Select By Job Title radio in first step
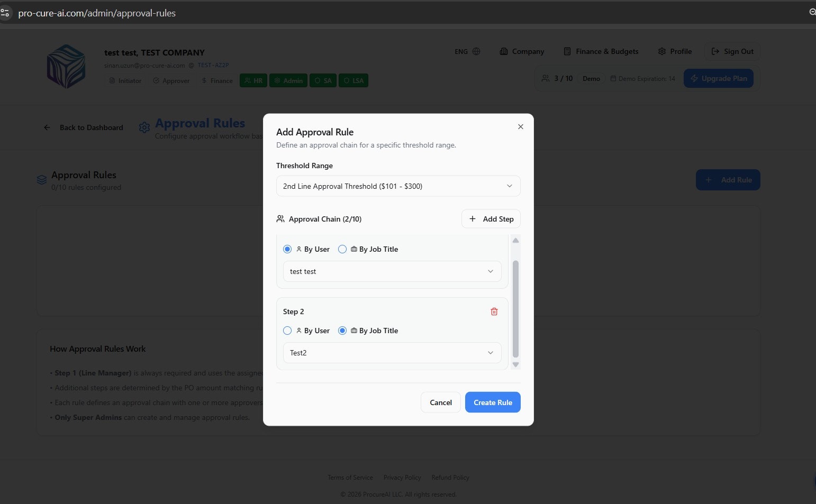The width and height of the screenshot is (816, 504). tap(342, 249)
